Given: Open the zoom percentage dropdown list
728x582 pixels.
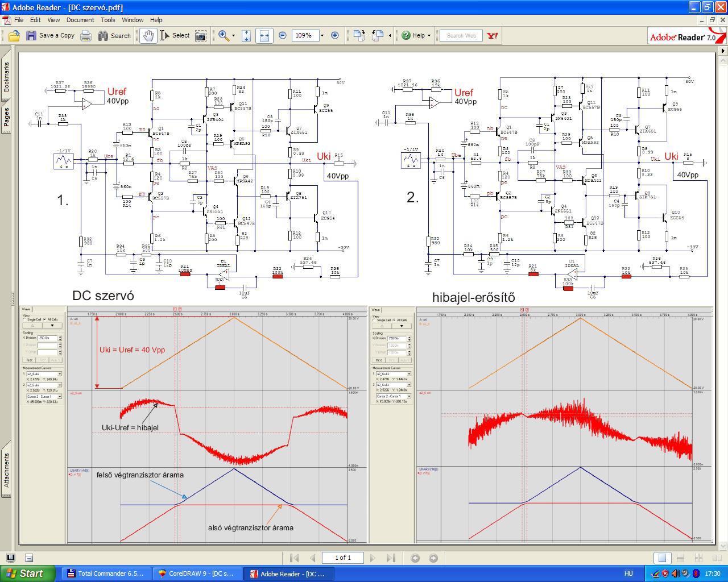Looking at the screenshot, I should click(322, 35).
